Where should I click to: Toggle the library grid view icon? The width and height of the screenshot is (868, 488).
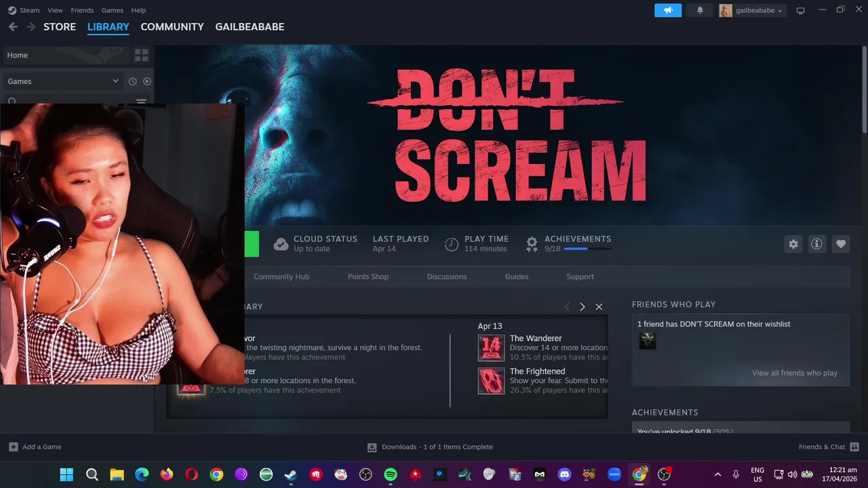tap(142, 55)
